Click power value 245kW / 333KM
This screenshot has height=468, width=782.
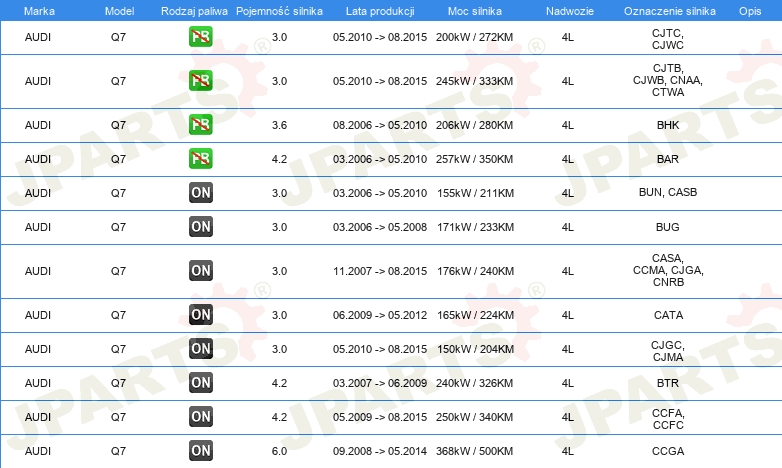tap(474, 81)
